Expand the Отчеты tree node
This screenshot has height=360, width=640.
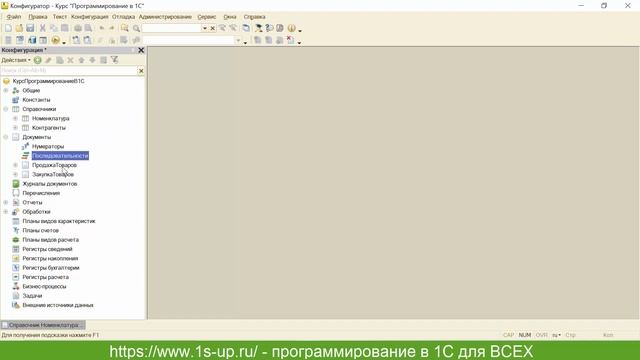coord(6,202)
